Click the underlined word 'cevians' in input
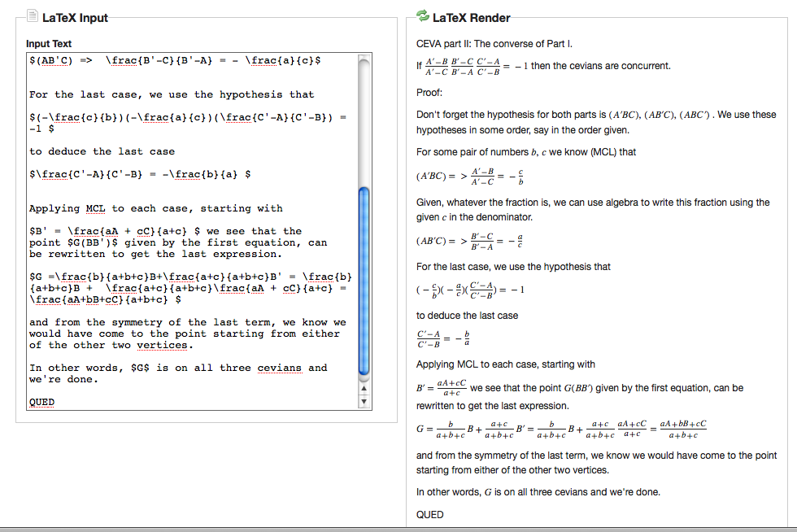The height and width of the screenshot is (532, 797). pos(279,368)
